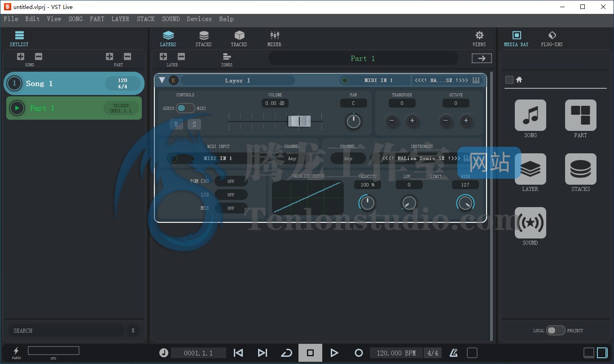Open the STACK menu
The width and height of the screenshot is (614, 364).
(x=145, y=19)
